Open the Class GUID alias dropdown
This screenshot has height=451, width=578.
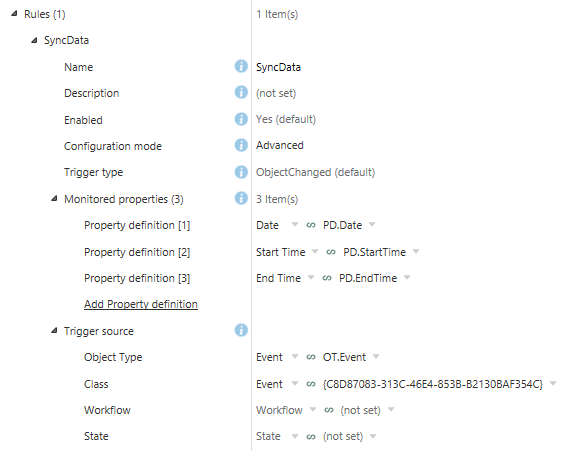point(553,383)
